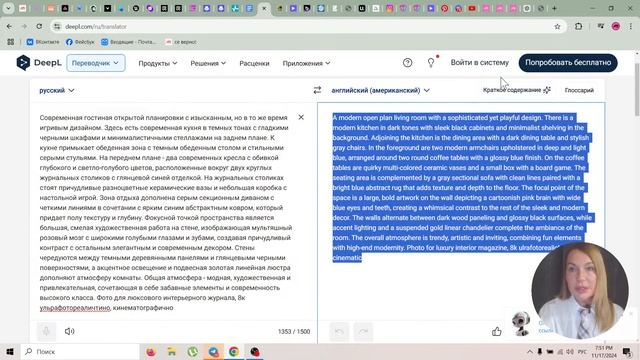Bookmark this page star icon
The height and width of the screenshot is (360, 640).
557,27
